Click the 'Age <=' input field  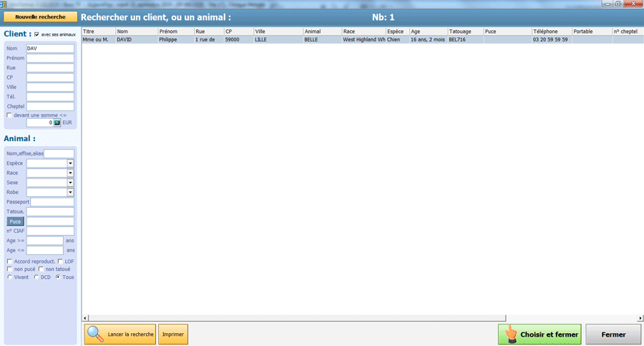[45, 250]
